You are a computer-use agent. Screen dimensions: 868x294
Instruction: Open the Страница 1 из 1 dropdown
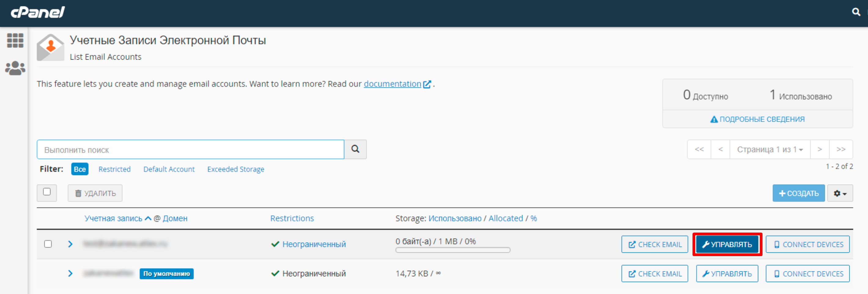[770, 149]
